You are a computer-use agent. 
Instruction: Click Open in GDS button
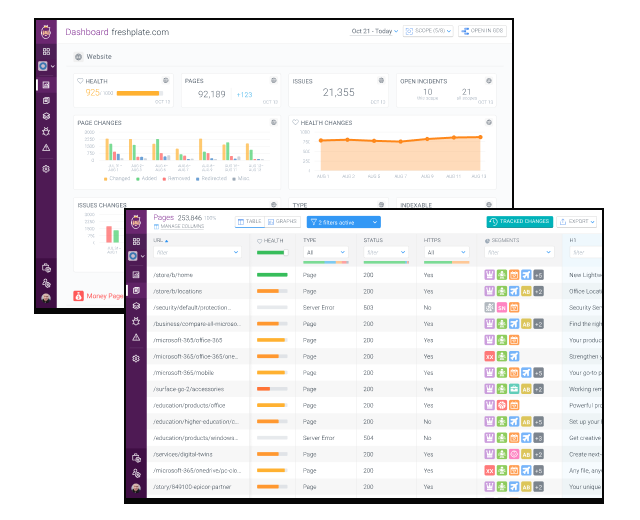tap(482, 31)
